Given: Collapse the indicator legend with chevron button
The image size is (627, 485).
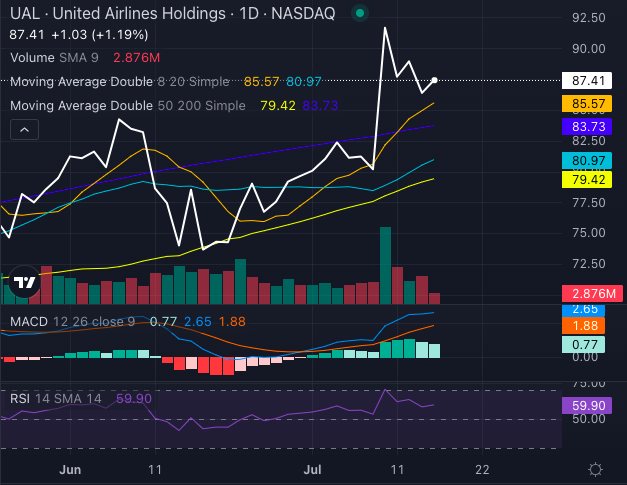Looking at the screenshot, I should 24,130.
